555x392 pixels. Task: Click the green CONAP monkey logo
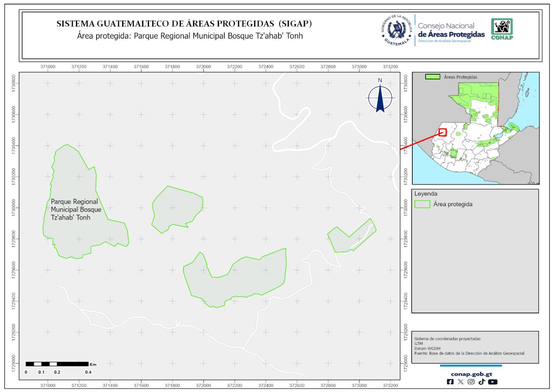pos(502,29)
